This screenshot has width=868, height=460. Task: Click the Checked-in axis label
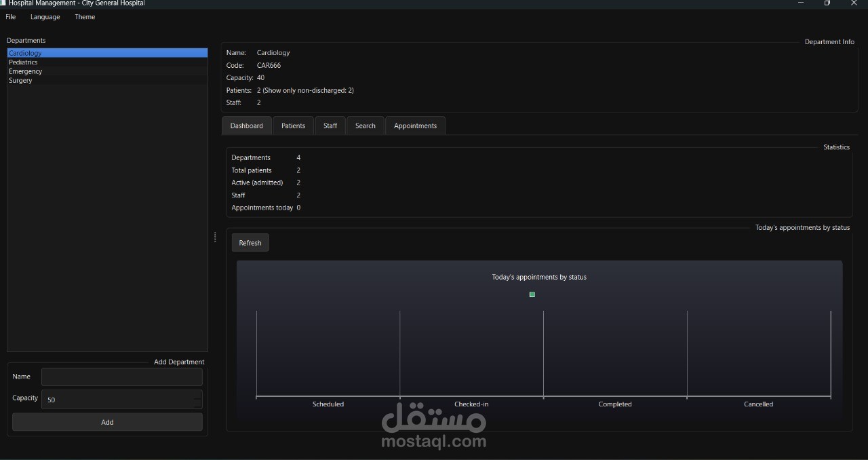[x=471, y=404]
